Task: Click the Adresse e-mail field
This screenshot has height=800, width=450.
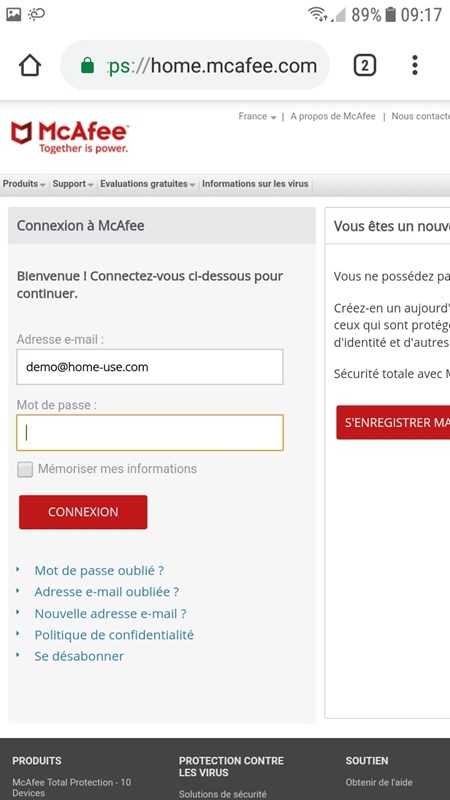Action: tap(150, 367)
